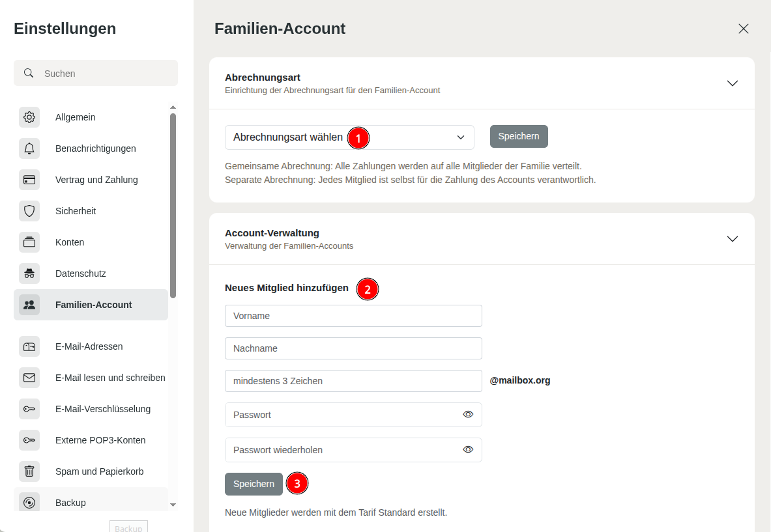This screenshot has width=771, height=532.
Task: Toggle visibility for Passwort wiederholen field
Action: 468,450
